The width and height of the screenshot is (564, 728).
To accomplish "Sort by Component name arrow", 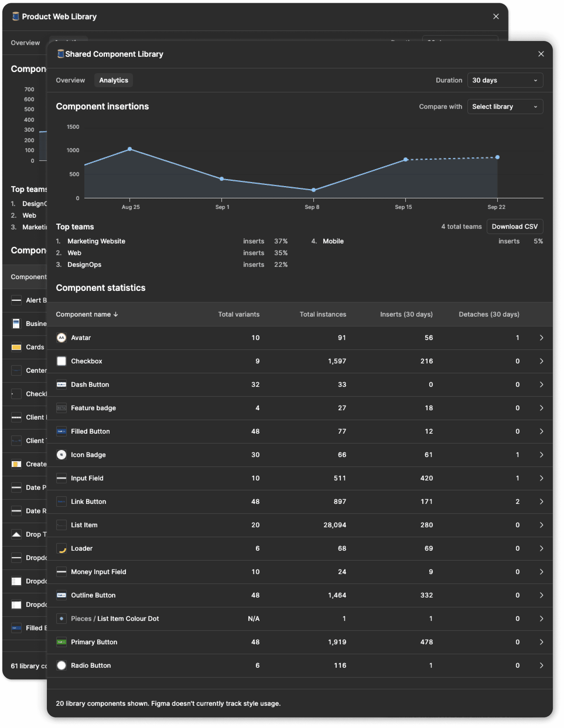I will tap(116, 314).
